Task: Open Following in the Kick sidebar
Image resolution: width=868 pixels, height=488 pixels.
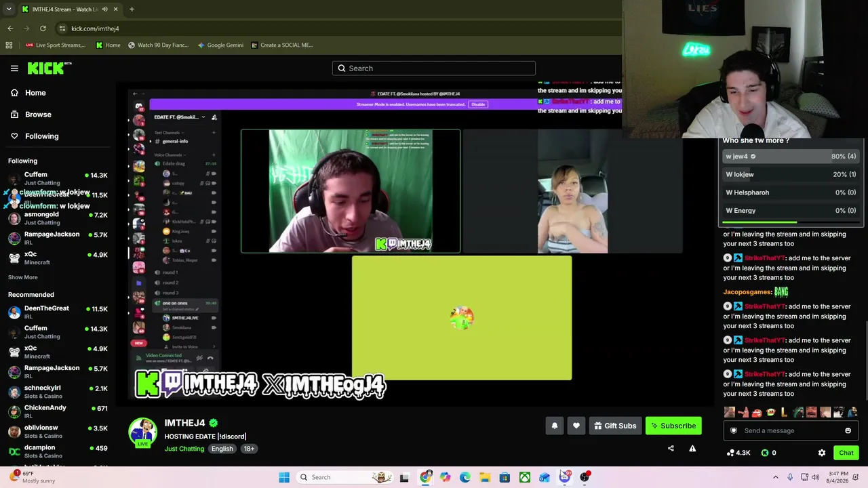Action: click(x=41, y=136)
